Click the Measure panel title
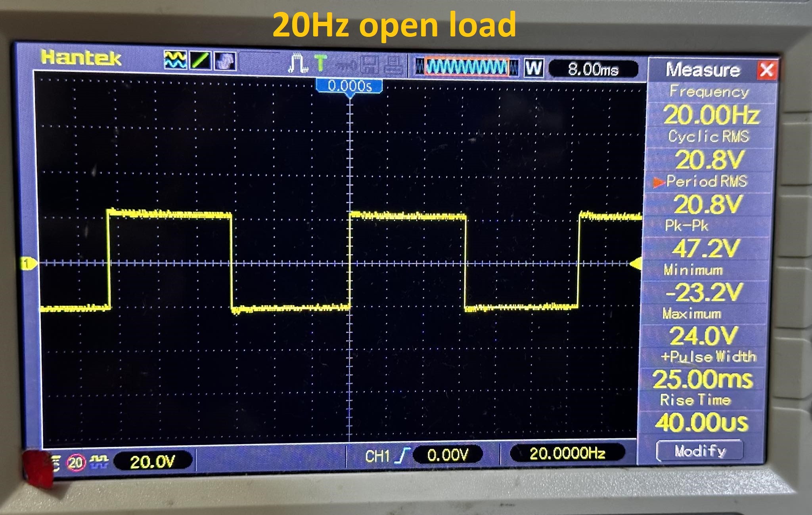This screenshot has width=812, height=515. [x=703, y=70]
